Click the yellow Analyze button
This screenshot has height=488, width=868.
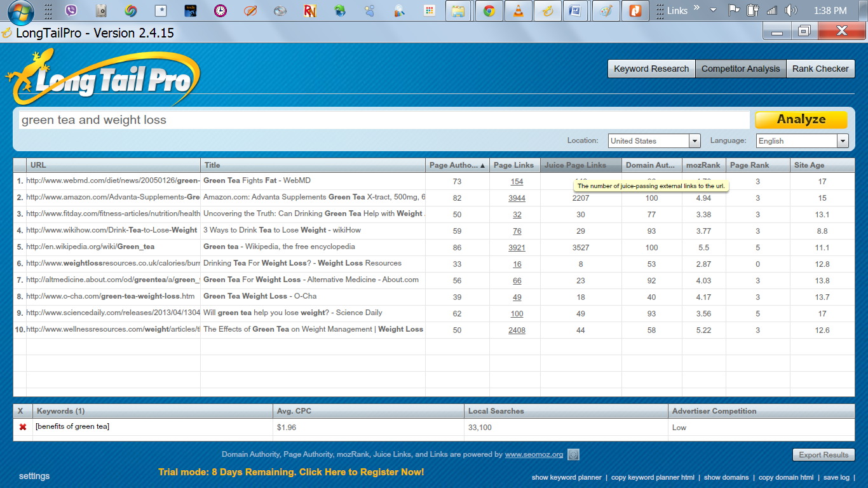coord(801,119)
